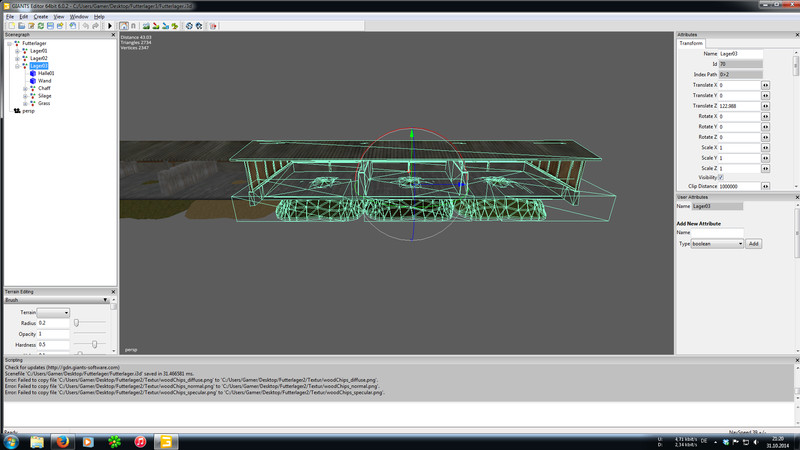Click the Translate Z input field

pyautogui.click(x=739, y=105)
